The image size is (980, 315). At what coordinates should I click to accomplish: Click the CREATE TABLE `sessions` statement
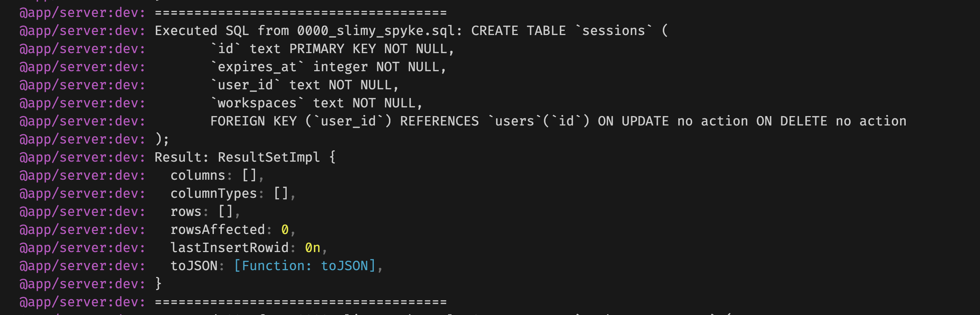(x=569, y=31)
